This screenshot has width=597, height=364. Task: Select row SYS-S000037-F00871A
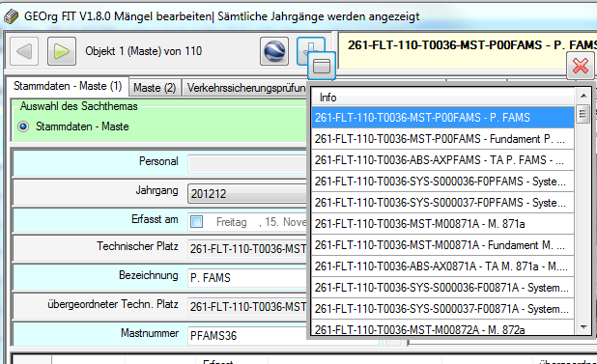click(442, 309)
